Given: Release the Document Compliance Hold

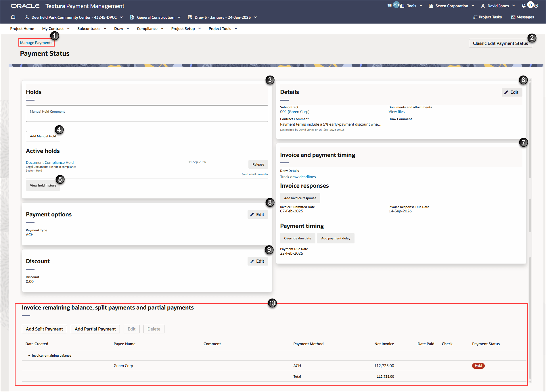Looking at the screenshot, I should click(x=258, y=164).
